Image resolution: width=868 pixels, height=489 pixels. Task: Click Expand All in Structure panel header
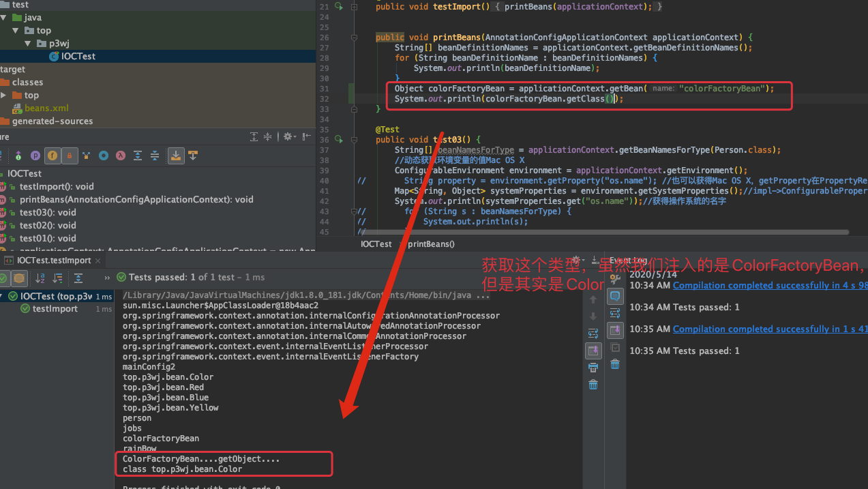tap(254, 137)
